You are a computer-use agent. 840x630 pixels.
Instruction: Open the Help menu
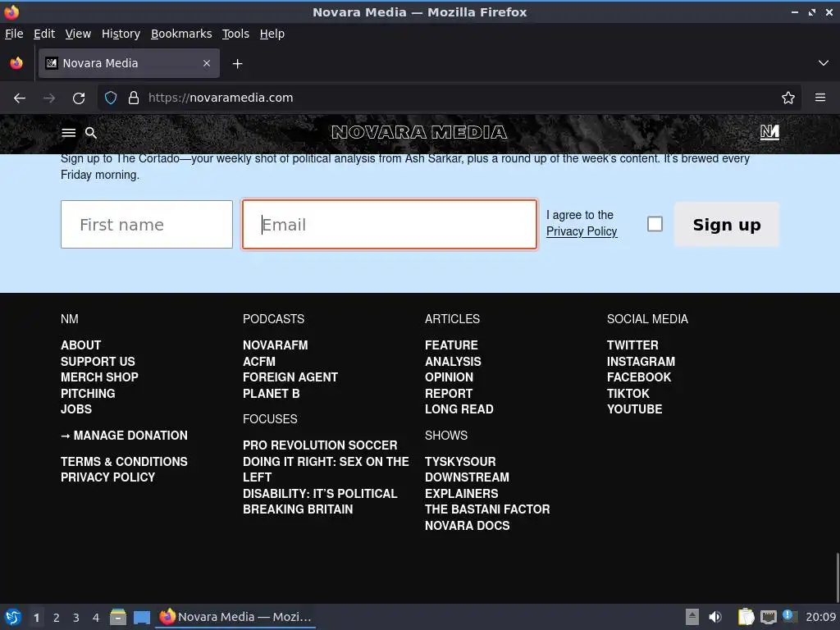tap(272, 34)
